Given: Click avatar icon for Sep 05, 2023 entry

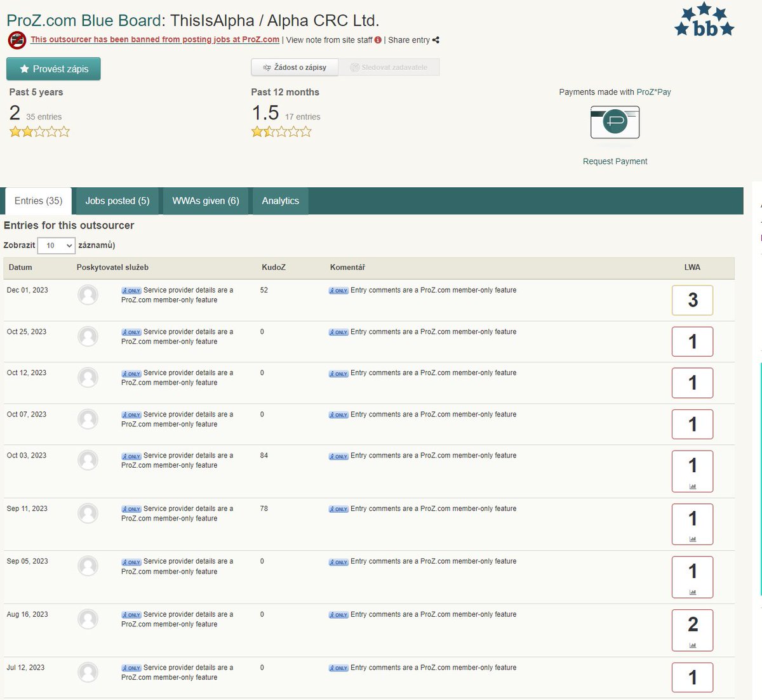Looking at the screenshot, I should coord(88,566).
